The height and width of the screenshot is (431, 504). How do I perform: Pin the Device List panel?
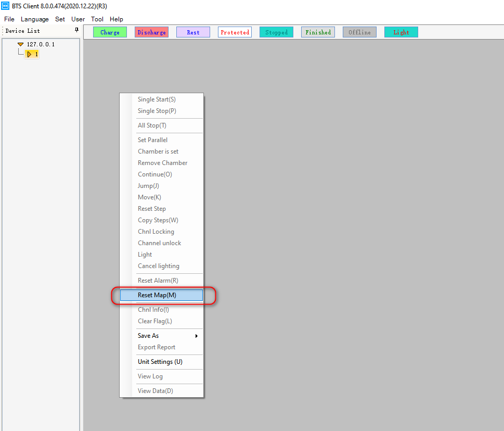click(77, 31)
